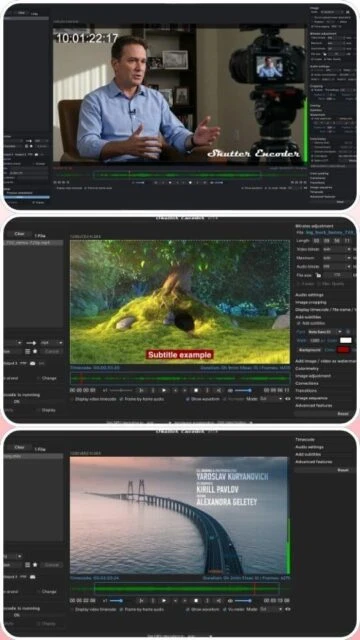
Task: Expand the Image cropping section
Action: pyautogui.click(x=311, y=302)
